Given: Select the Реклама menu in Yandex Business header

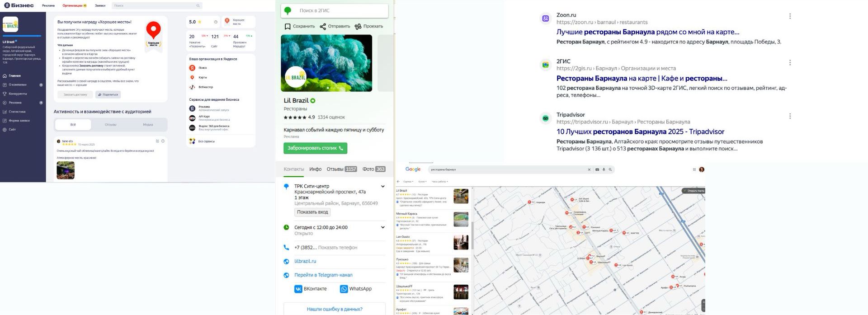Looking at the screenshot, I should pyautogui.click(x=48, y=5).
